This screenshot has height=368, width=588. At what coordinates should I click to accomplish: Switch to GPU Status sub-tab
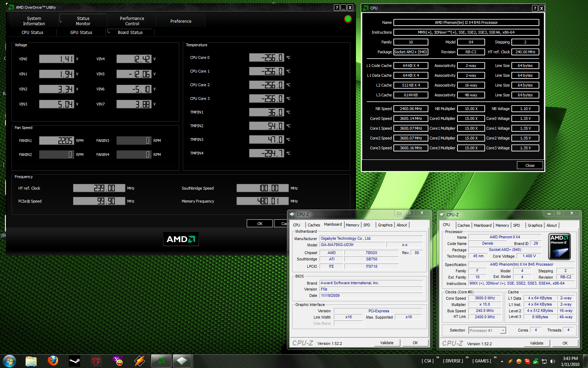click(x=81, y=32)
